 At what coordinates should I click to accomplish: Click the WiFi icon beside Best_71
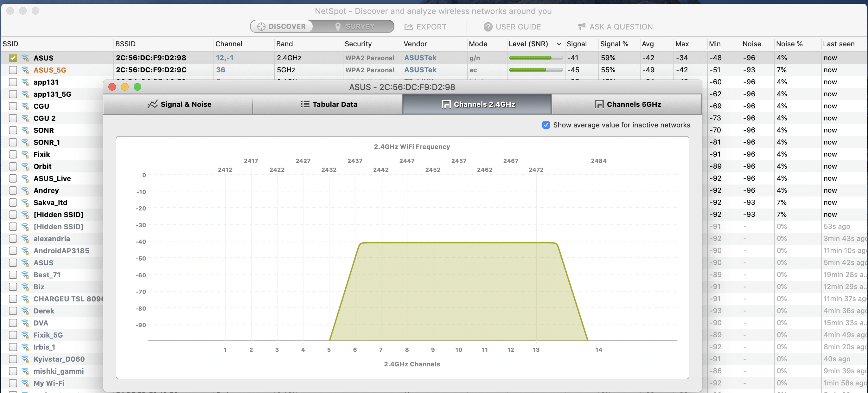25,275
